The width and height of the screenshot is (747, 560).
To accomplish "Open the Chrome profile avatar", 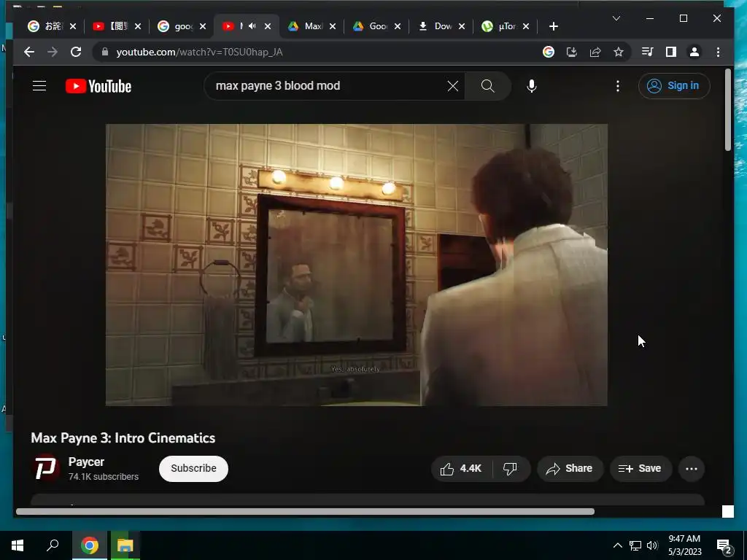I will 694,52.
